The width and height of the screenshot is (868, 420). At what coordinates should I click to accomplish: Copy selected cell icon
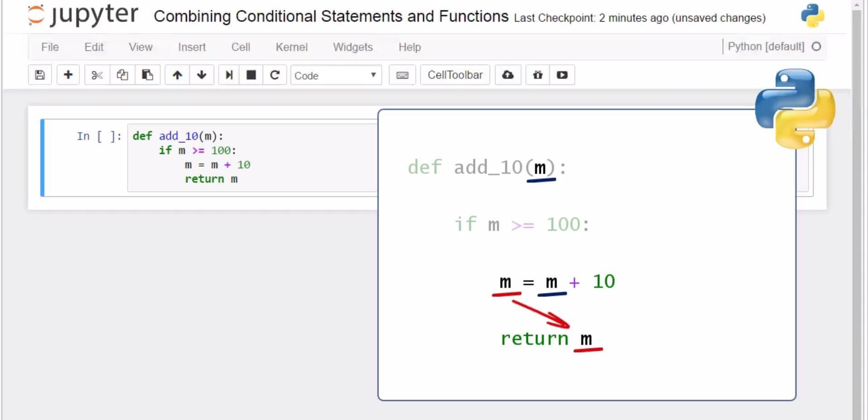pyautogui.click(x=122, y=75)
